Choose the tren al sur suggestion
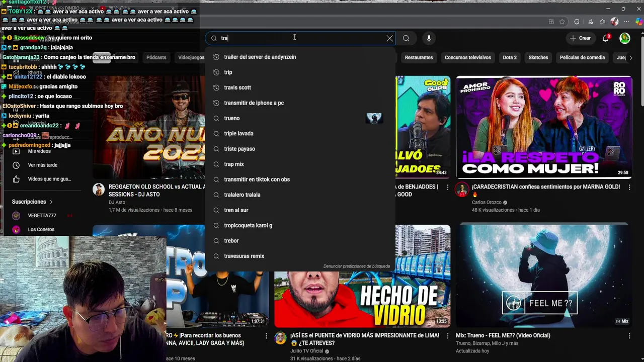This screenshot has width=644, height=362. click(x=300, y=210)
